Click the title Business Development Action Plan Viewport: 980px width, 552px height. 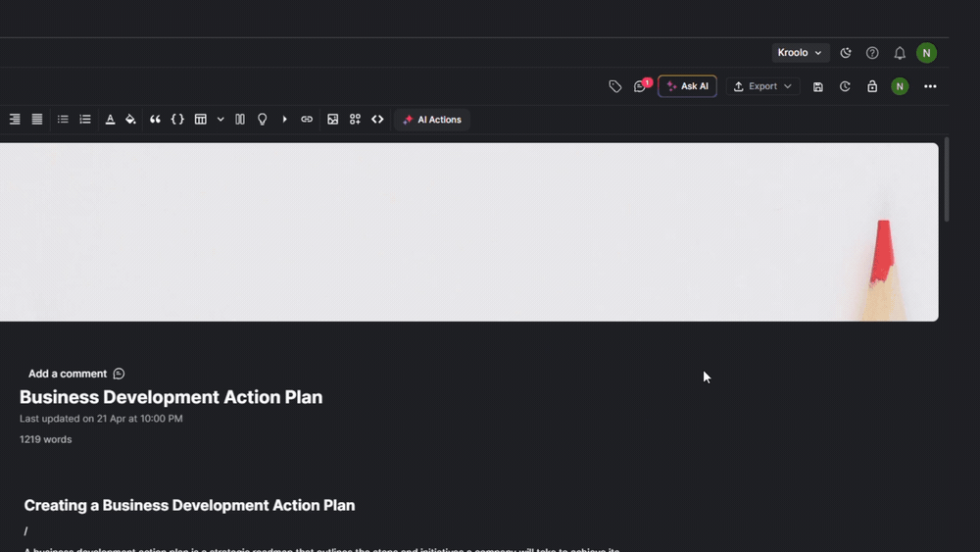(x=171, y=397)
